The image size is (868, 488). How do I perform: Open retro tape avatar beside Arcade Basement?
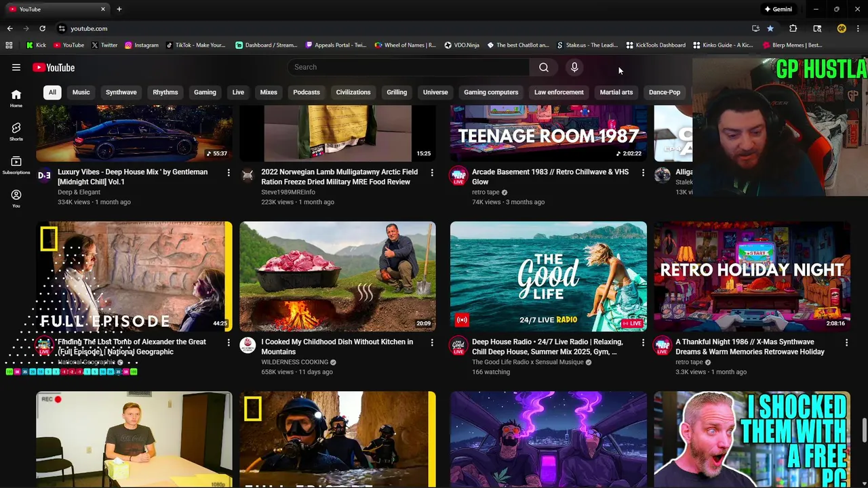pos(458,176)
